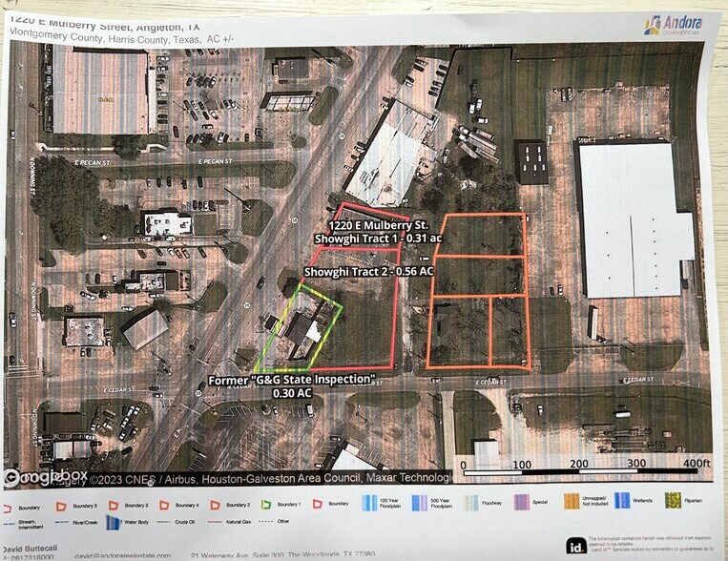
Task: Click the map scale bar
Action: point(580,472)
